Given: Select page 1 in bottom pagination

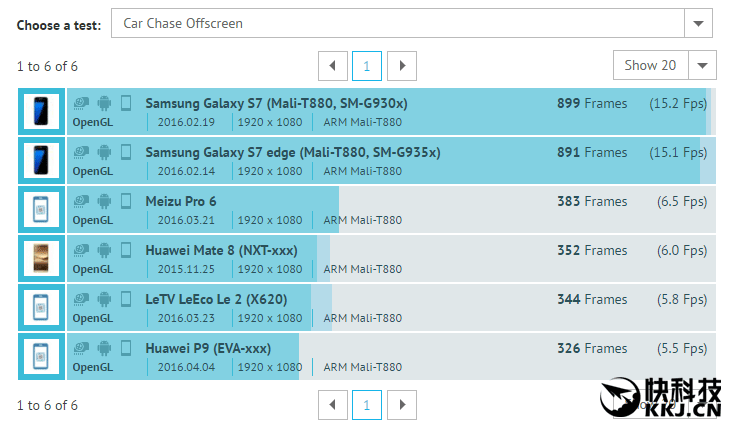Looking at the screenshot, I should [x=367, y=405].
